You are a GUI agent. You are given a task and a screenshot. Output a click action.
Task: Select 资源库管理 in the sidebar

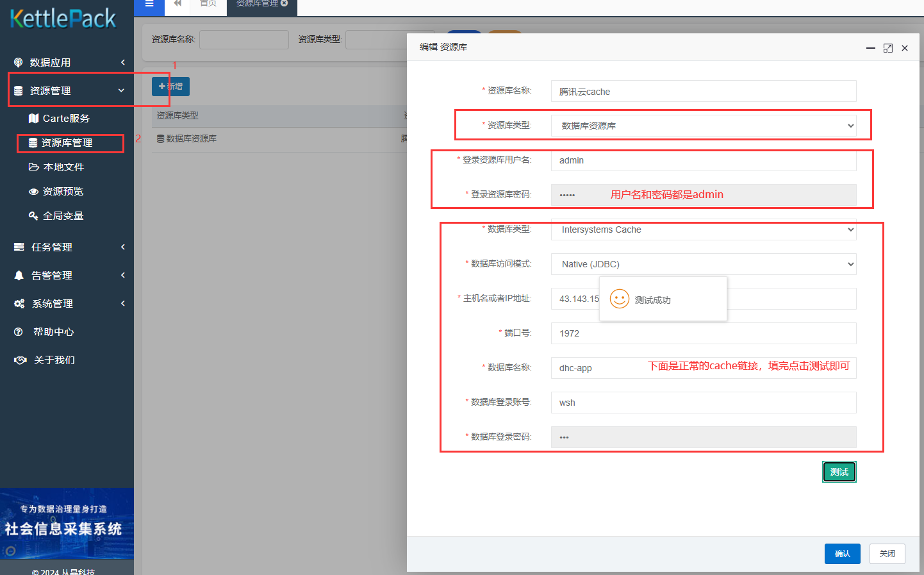tap(67, 143)
